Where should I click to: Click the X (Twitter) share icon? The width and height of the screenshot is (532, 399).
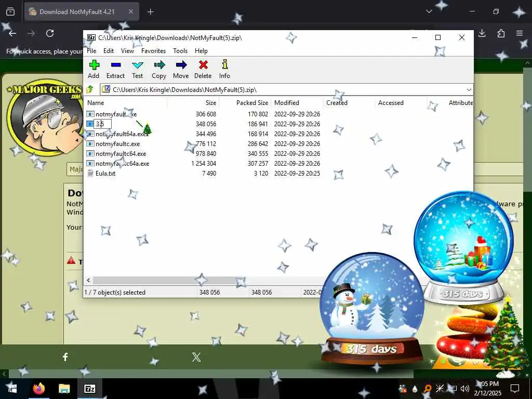pos(196,357)
